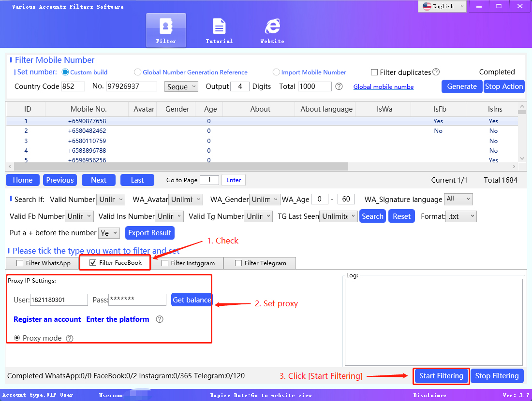Open the Global mobile numbe link
The image size is (532, 401).
(384, 87)
